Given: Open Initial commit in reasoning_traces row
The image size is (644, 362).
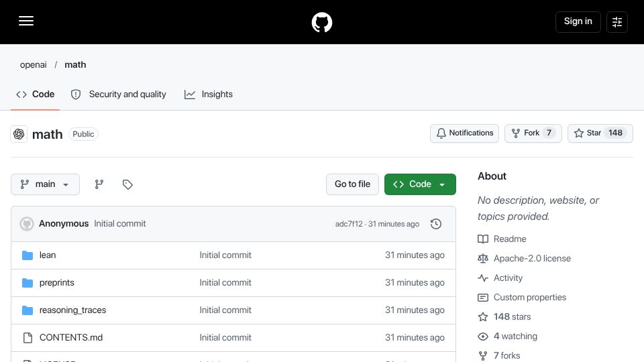Looking at the screenshot, I should [225, 310].
